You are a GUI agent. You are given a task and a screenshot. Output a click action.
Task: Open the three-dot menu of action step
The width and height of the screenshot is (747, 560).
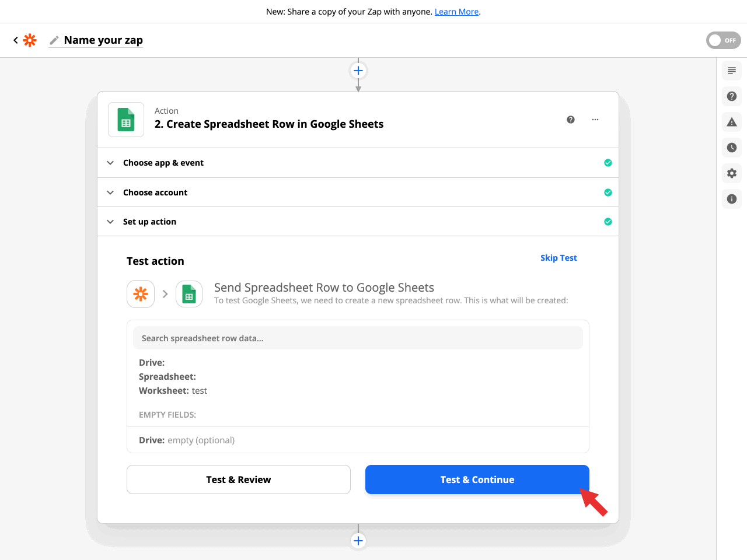pos(595,120)
